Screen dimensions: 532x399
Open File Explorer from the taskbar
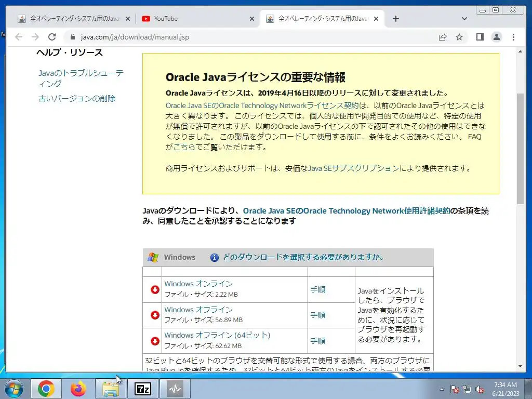pyautogui.click(x=111, y=389)
